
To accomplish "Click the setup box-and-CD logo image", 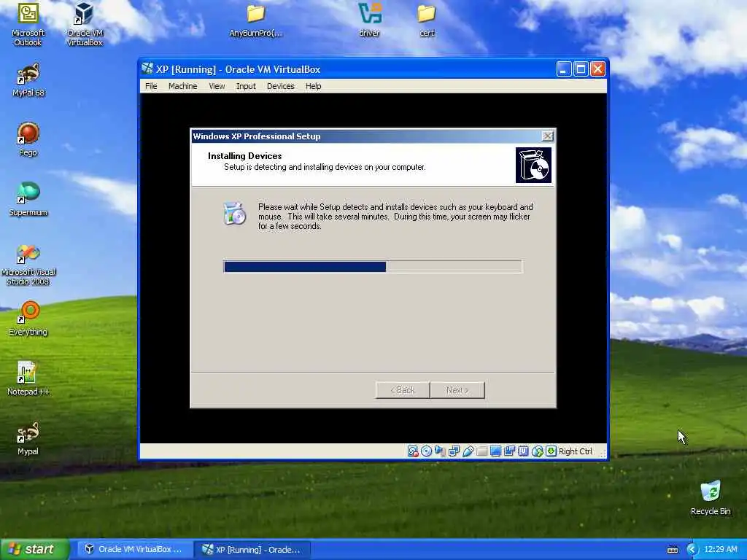I will pos(533,166).
